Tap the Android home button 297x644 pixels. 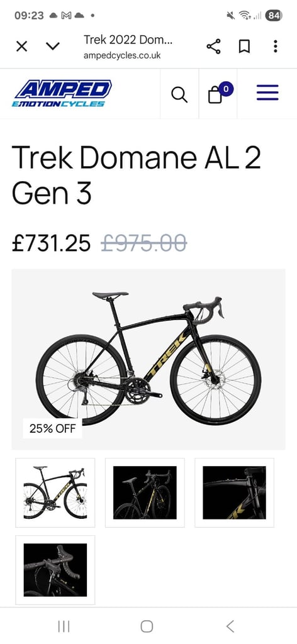tap(147, 626)
